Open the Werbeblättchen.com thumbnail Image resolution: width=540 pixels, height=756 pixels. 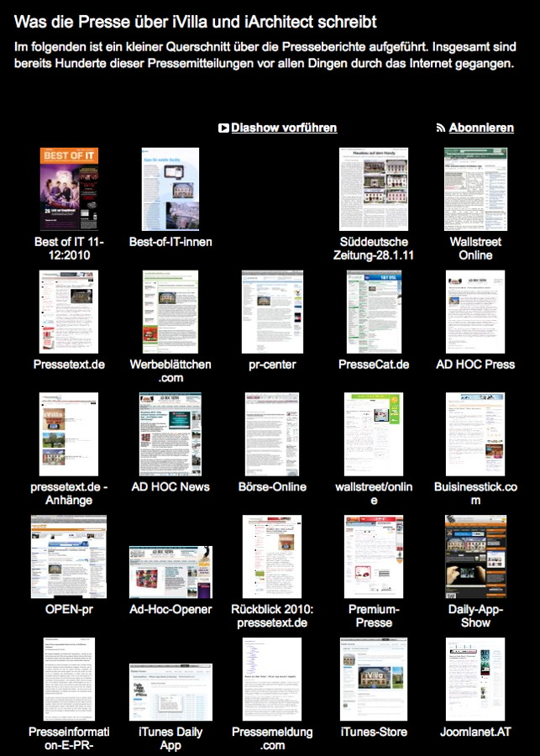170,312
